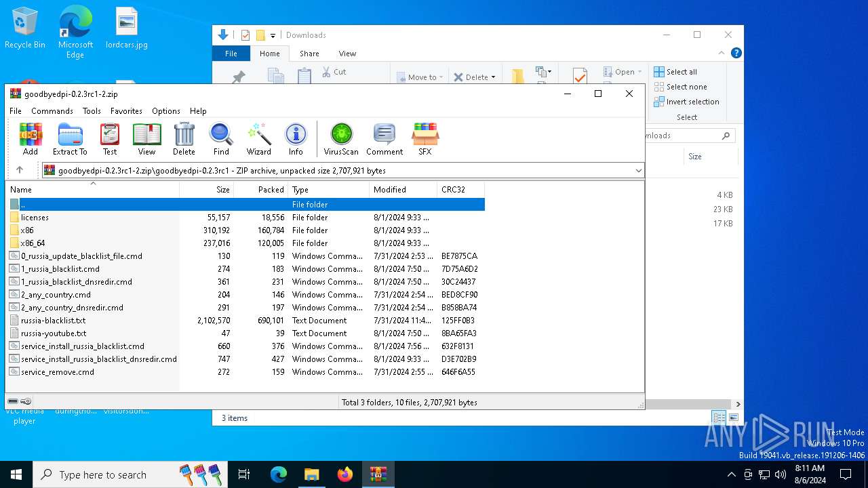
Task: Expand the WinRAR address path dropdown
Action: click(x=638, y=171)
